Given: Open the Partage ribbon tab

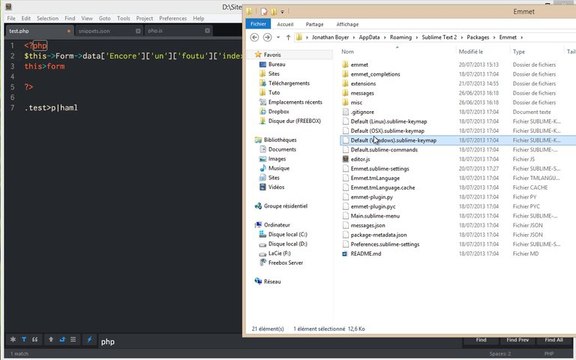Looking at the screenshot, I should 314,24.
